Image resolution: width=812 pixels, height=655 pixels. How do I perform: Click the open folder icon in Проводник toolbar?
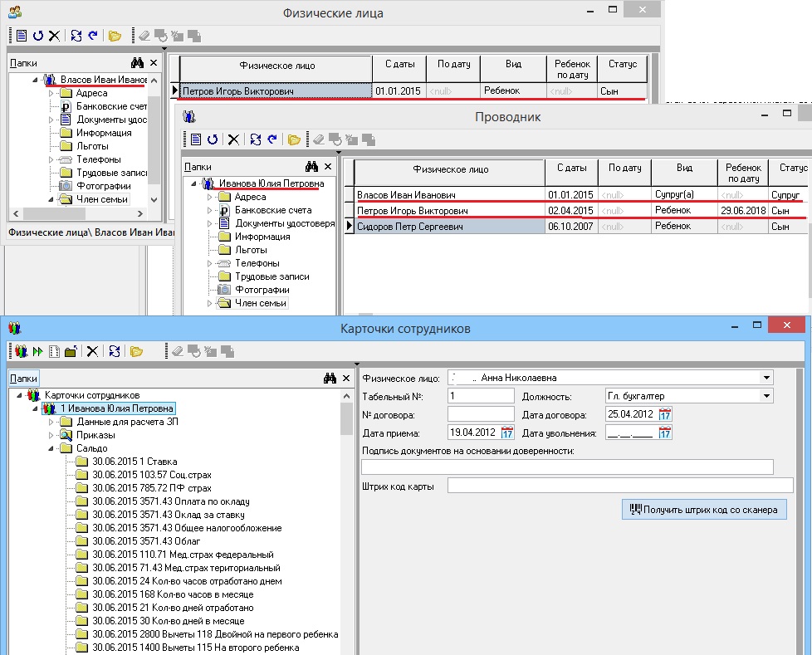point(294,139)
